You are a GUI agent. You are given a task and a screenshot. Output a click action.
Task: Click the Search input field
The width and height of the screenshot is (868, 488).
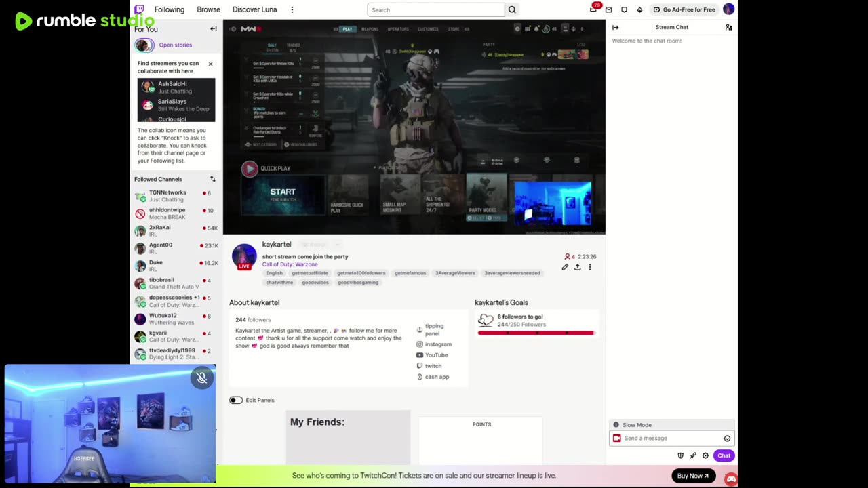(436, 9)
